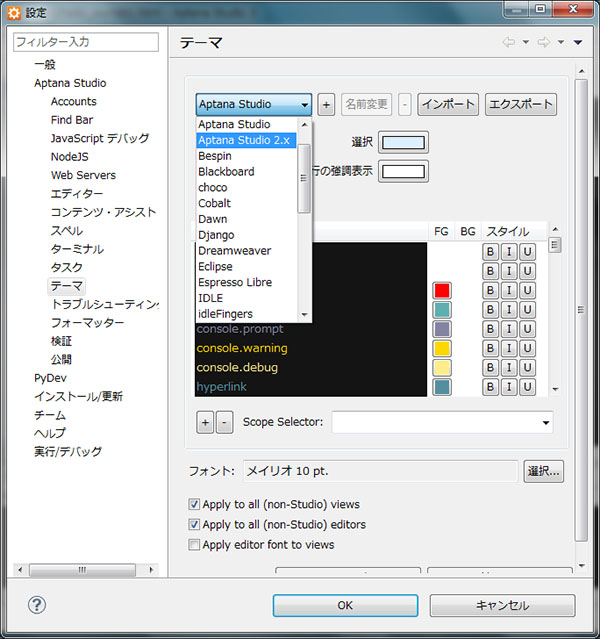Select Espresso Libre theme
This screenshot has height=639, width=600.
pyautogui.click(x=246, y=282)
